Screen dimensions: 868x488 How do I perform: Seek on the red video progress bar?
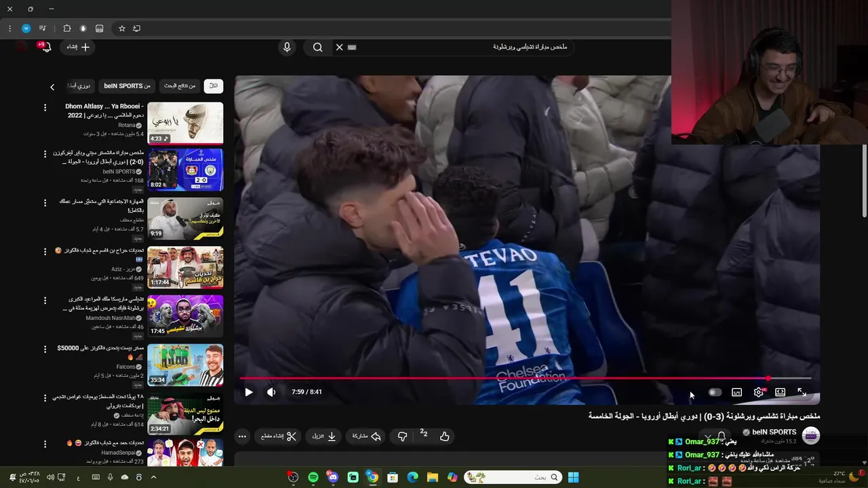[x=526, y=378]
